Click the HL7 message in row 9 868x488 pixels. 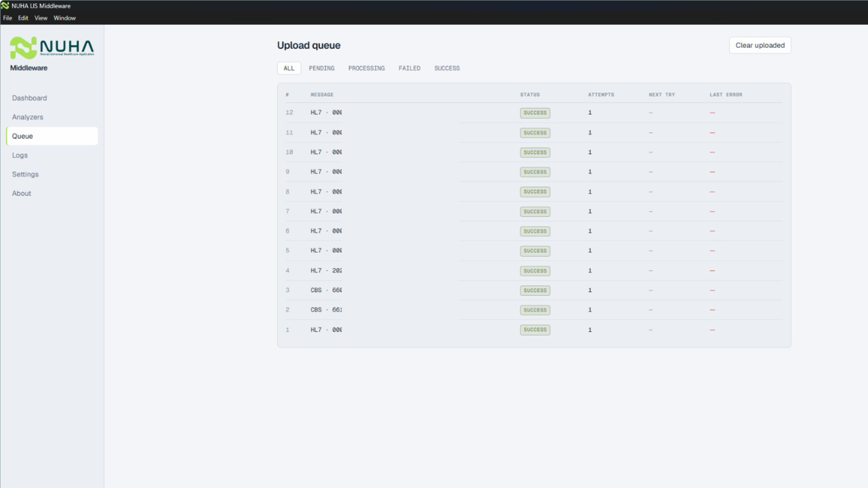tap(326, 172)
